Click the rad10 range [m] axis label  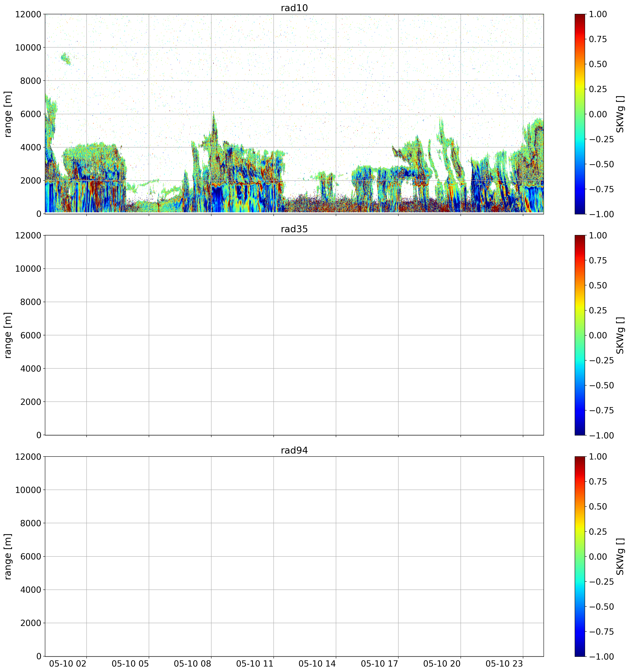point(8,114)
